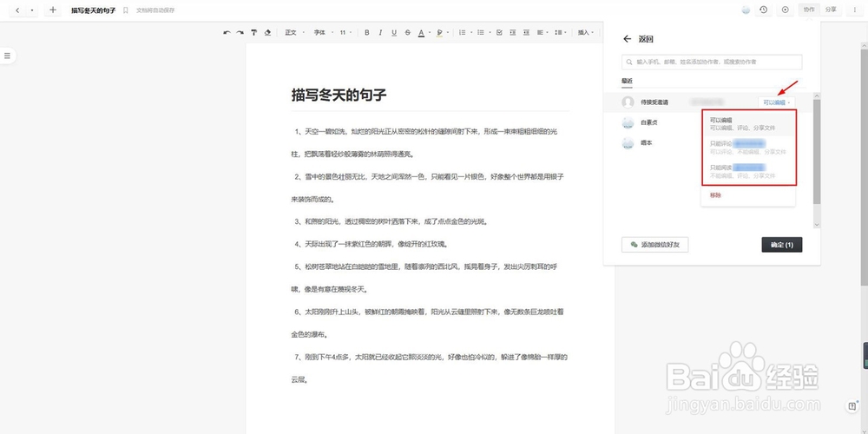The width and height of the screenshot is (868, 434).
Task: Click sentence 4 about 紫红色的朝晖
Action: [372, 244]
